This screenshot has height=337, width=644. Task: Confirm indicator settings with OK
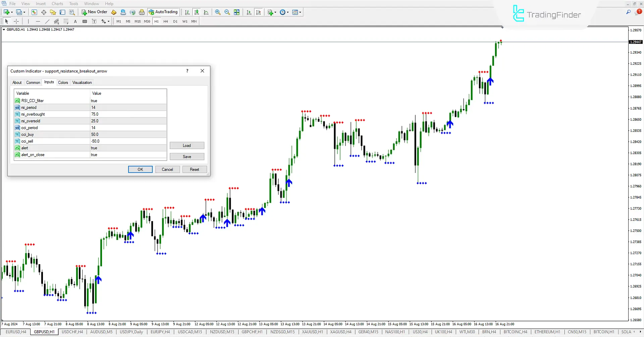pos(140,169)
